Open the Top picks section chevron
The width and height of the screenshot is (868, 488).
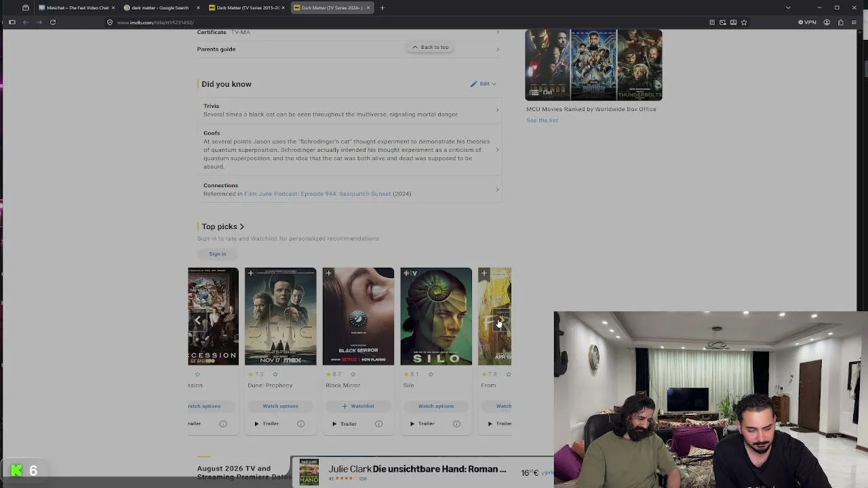[x=241, y=226]
